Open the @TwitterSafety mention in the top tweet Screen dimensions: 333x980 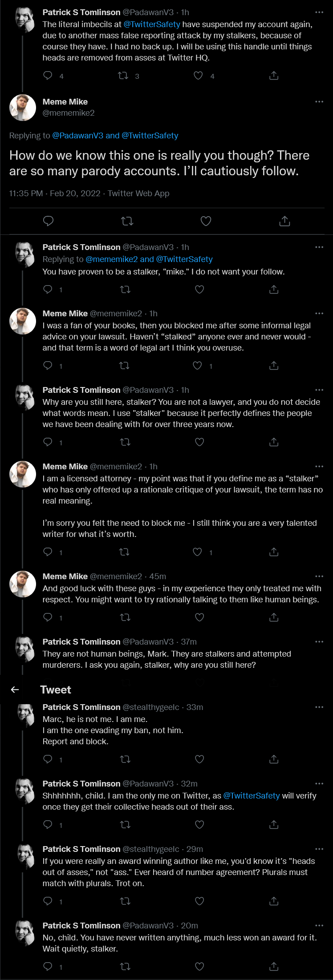[x=152, y=24]
